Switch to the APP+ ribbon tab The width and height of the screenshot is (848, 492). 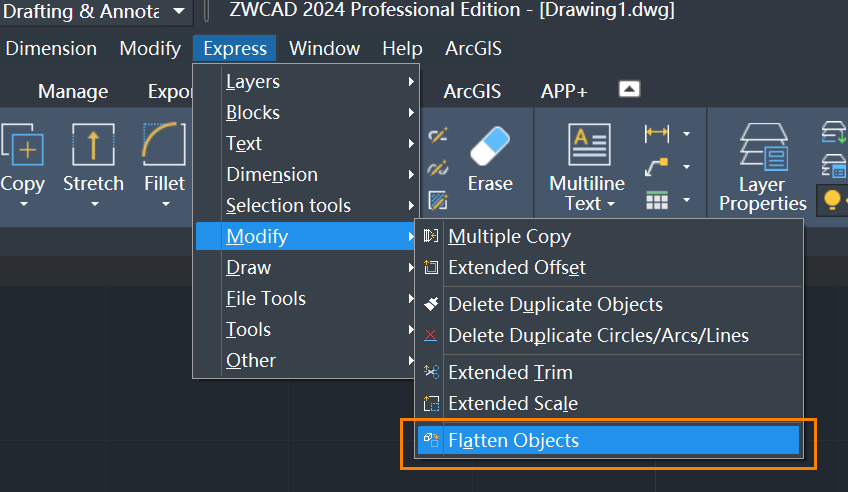pos(564,91)
